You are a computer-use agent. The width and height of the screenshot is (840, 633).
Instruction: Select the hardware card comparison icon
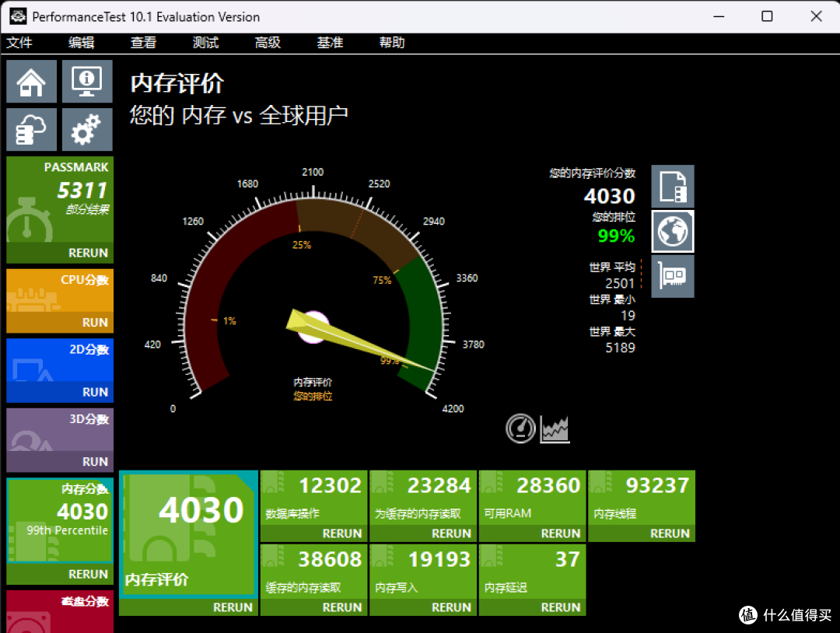pyautogui.click(x=673, y=276)
